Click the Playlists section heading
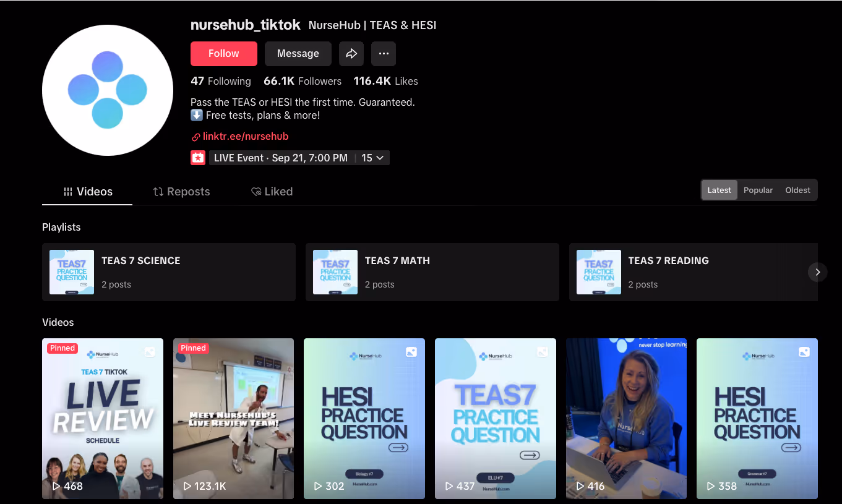 tap(61, 227)
